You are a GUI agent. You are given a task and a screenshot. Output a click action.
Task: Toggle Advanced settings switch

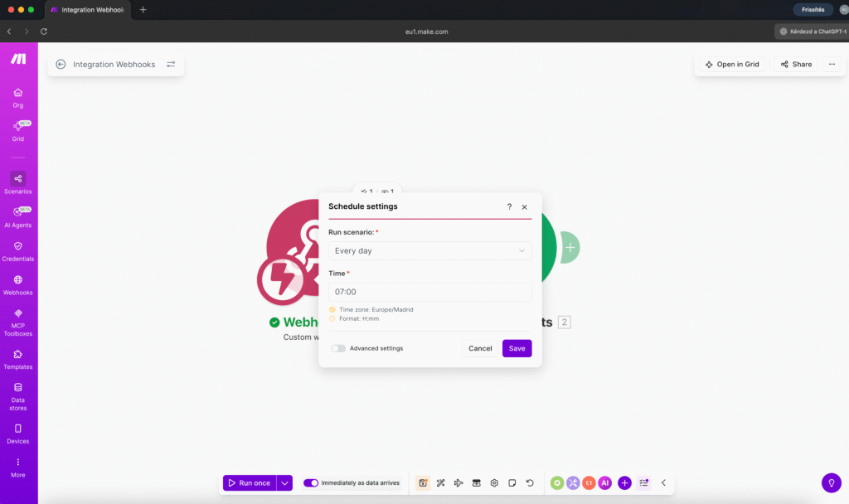pos(338,348)
